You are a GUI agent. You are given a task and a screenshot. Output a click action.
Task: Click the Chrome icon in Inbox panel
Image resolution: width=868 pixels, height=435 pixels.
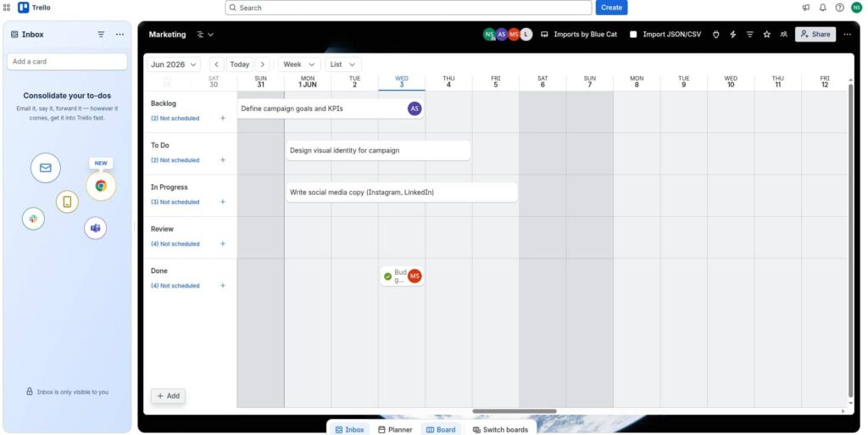[x=101, y=186]
